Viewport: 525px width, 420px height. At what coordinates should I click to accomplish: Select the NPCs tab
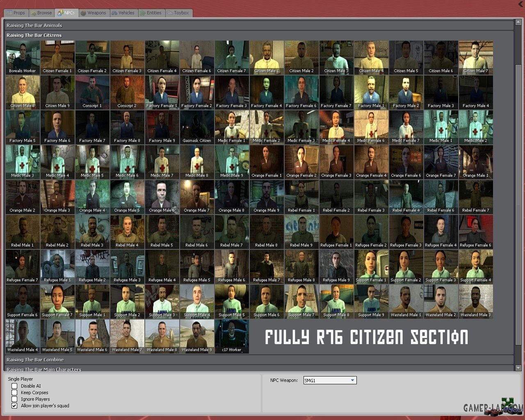(66, 13)
